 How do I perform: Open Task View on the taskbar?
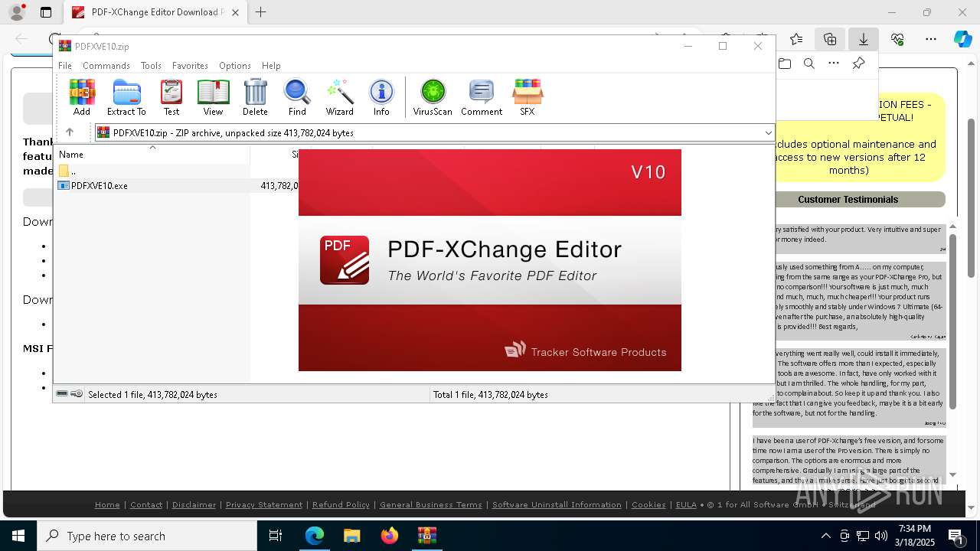[x=276, y=536]
